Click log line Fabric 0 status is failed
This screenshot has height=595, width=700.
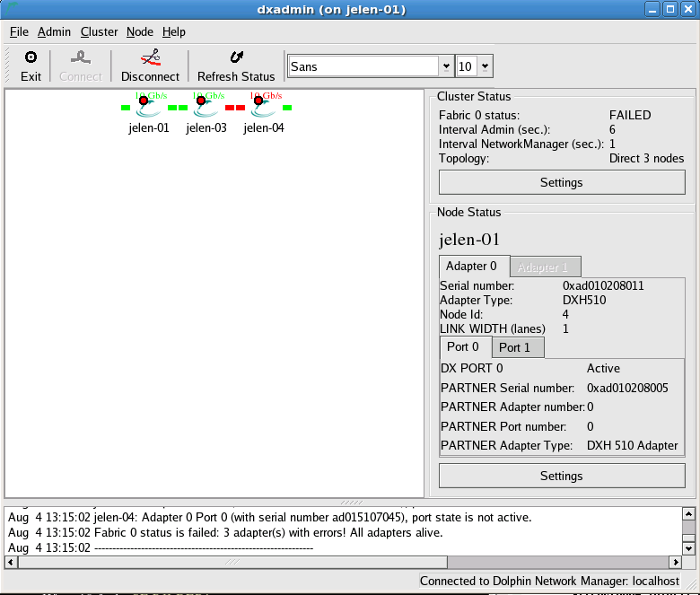click(x=225, y=532)
